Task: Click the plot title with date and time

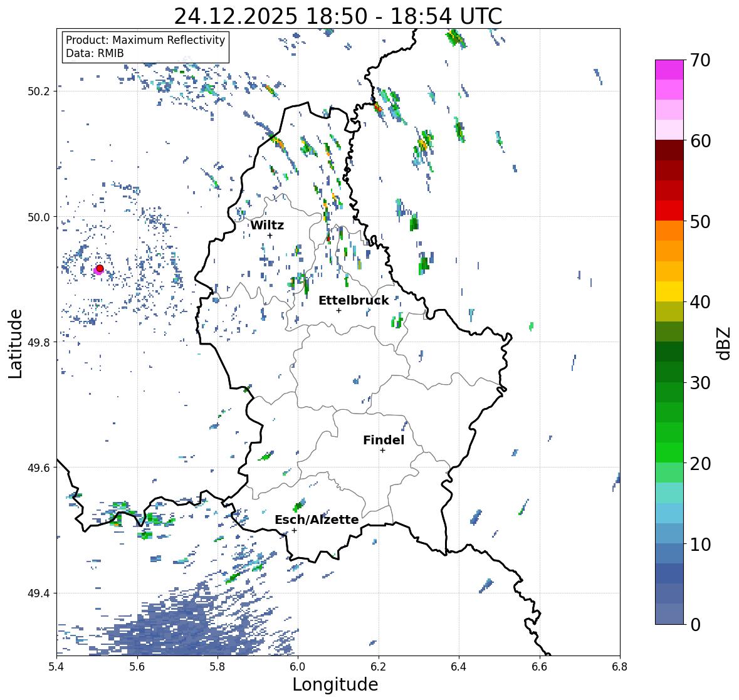Action: pos(338,16)
